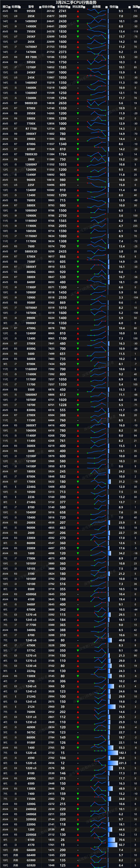Select model cell 7800X3D
The image size is (140, 868).
(31, 154)
